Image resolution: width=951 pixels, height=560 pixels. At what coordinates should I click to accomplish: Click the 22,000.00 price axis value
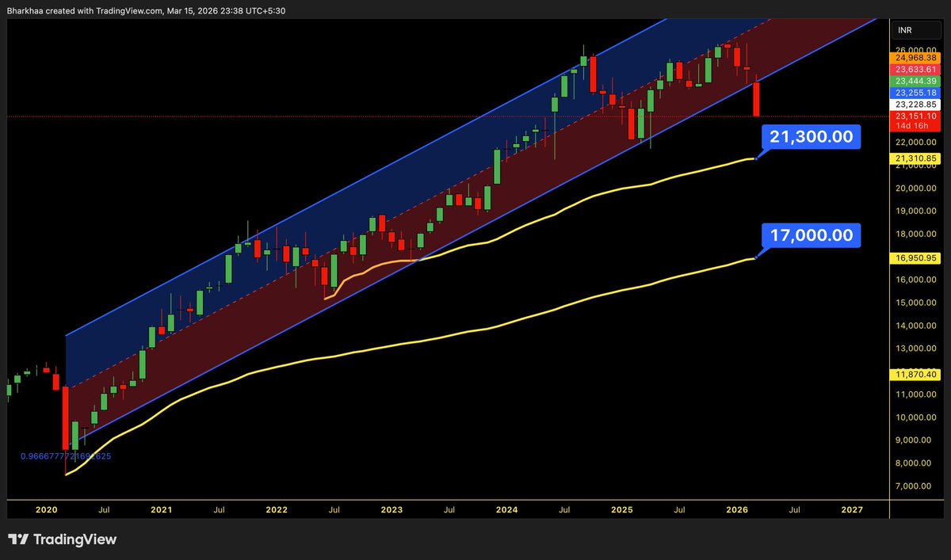[x=915, y=142]
